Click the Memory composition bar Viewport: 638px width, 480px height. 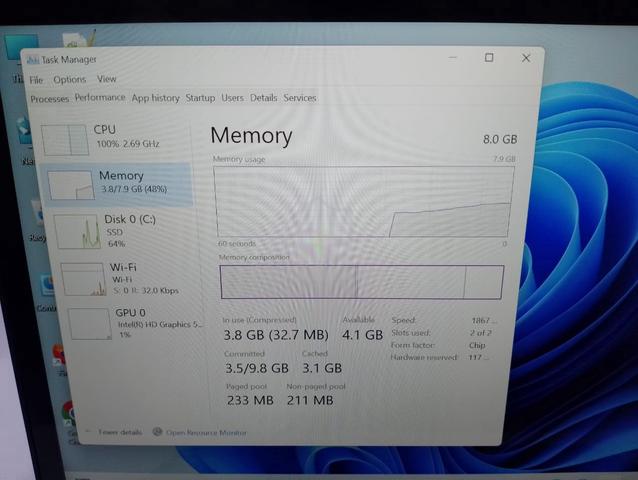[x=362, y=282]
